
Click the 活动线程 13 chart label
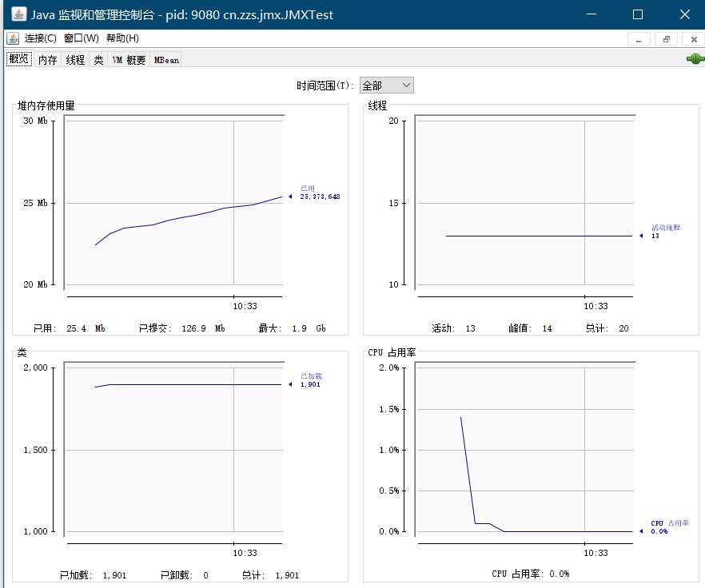665,232
